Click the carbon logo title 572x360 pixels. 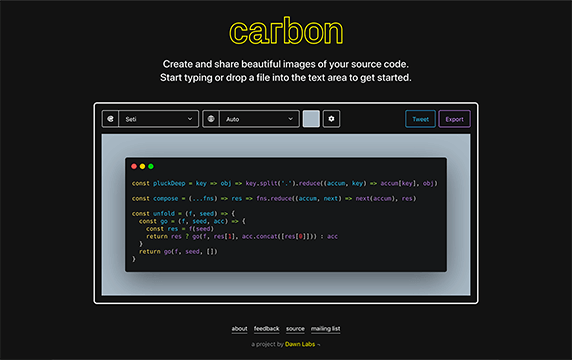click(286, 31)
